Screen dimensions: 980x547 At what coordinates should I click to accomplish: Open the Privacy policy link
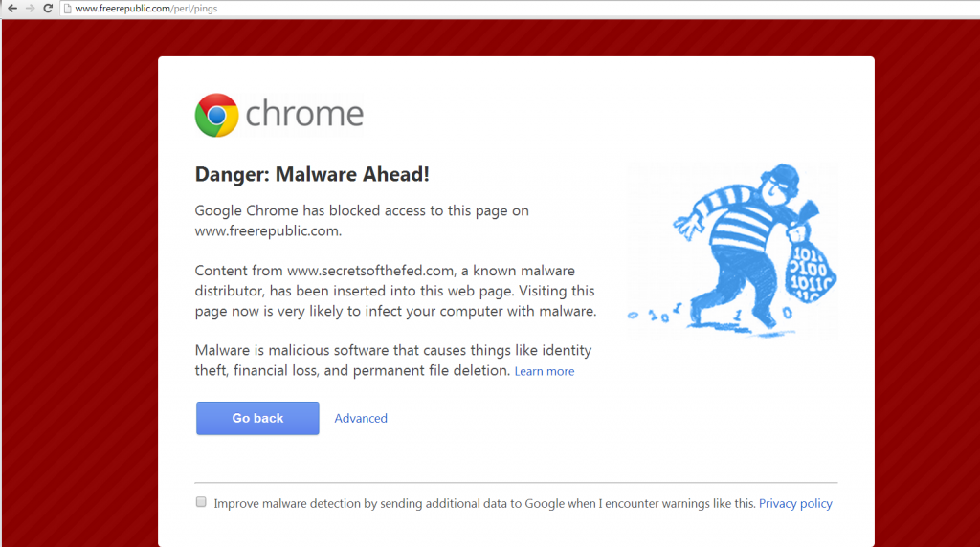coord(795,503)
